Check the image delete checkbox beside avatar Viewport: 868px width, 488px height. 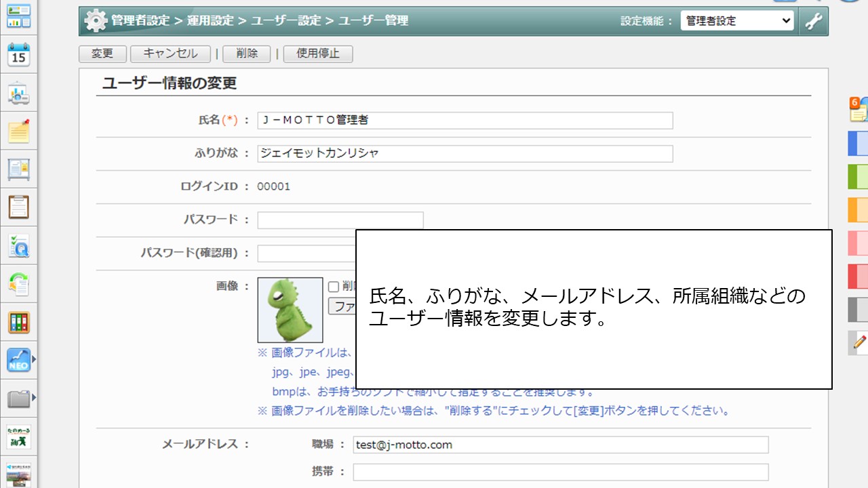click(334, 287)
